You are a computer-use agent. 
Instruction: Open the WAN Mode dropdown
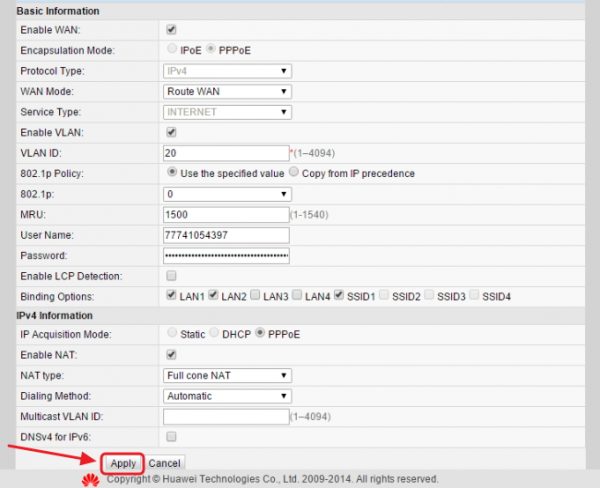pyautogui.click(x=227, y=91)
